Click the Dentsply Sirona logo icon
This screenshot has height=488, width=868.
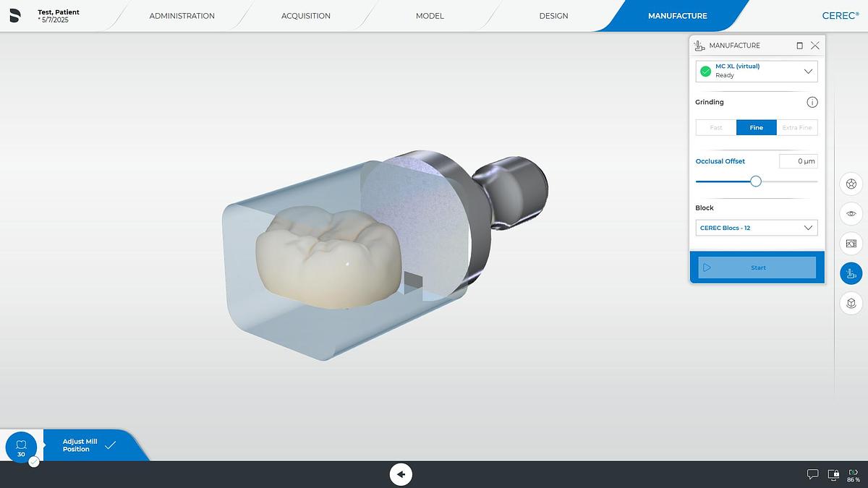[15, 15]
